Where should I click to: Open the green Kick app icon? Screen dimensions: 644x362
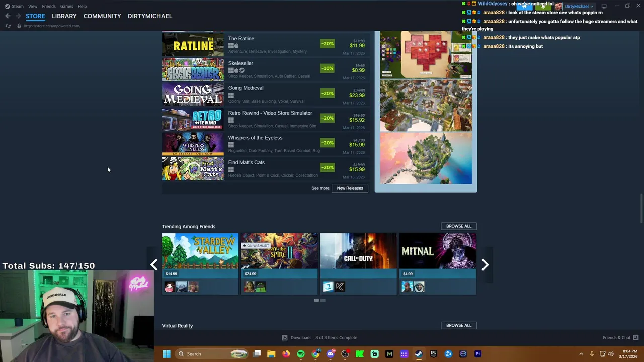(x=360, y=354)
